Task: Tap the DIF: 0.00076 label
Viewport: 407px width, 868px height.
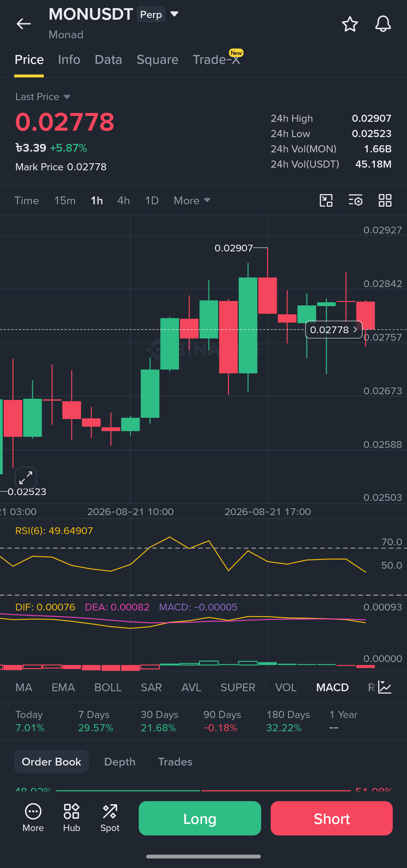Action: [45, 607]
